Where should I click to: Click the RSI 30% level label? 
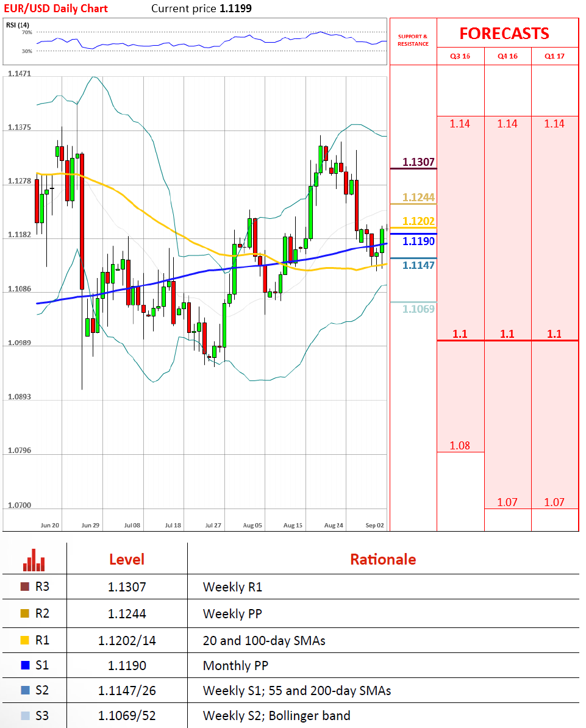[x=27, y=51]
